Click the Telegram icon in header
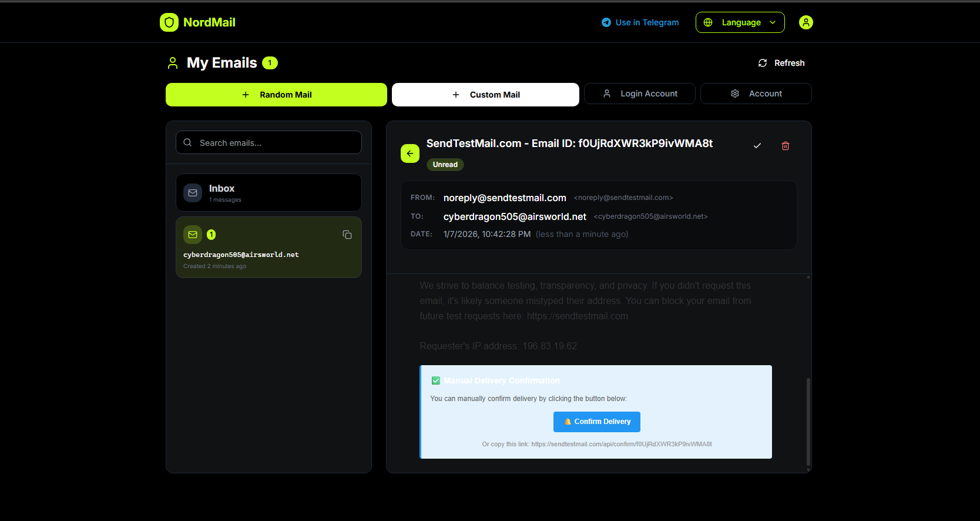Screen dimensions: 980x521 (606, 22)
